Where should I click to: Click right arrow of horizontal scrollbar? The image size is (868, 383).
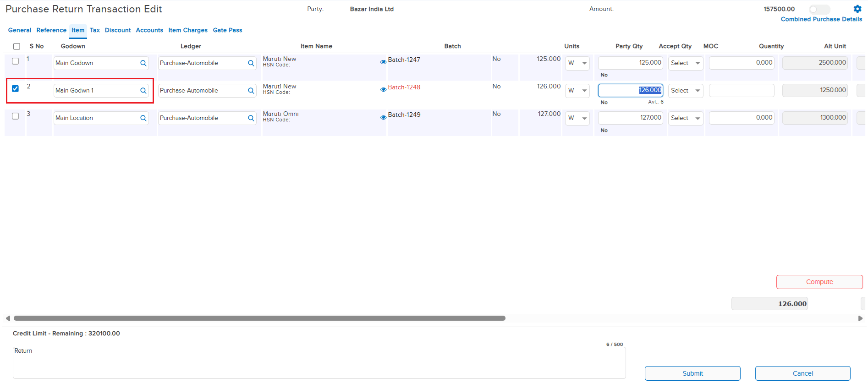[860, 318]
